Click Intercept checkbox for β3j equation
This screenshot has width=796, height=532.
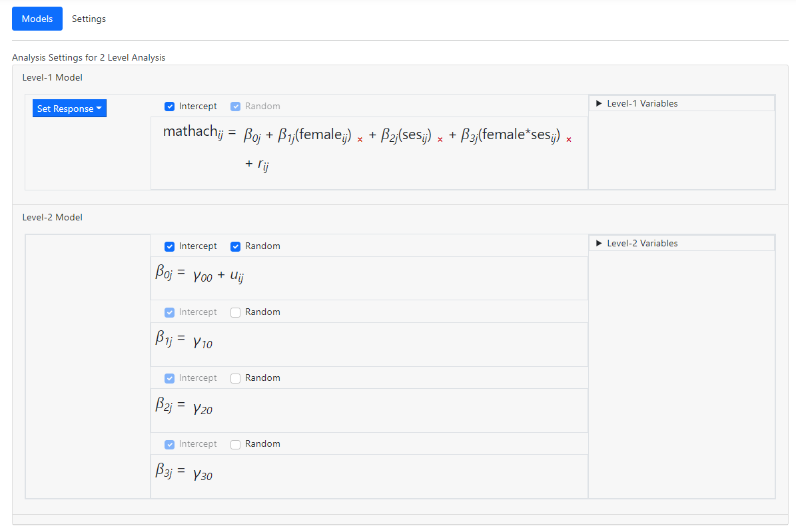[x=170, y=444]
